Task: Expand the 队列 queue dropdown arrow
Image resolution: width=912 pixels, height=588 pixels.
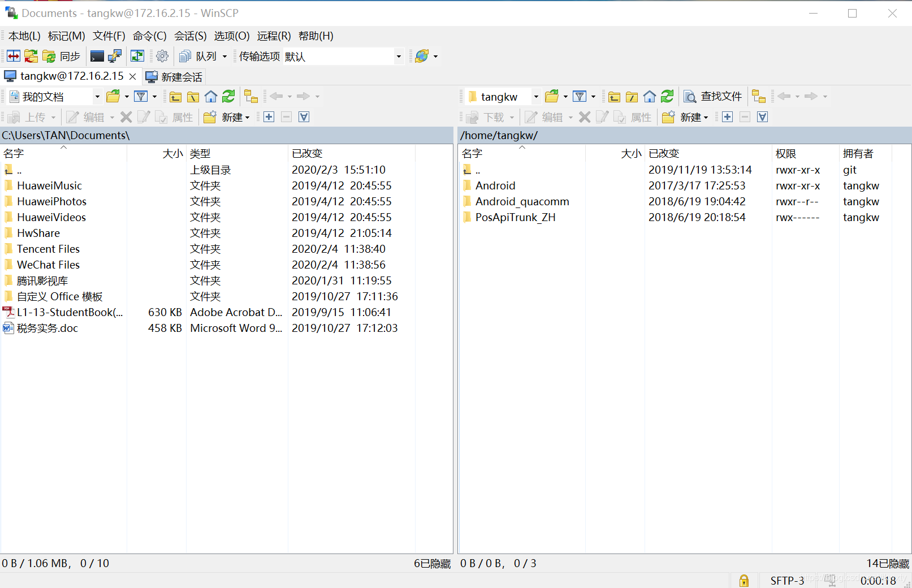Action: pos(224,56)
